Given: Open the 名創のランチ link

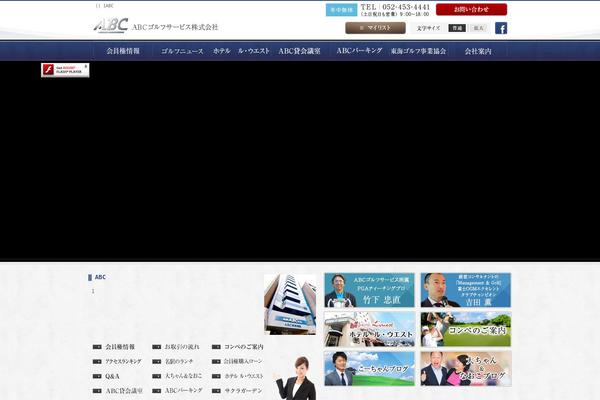Looking at the screenshot, I should click(x=179, y=361).
